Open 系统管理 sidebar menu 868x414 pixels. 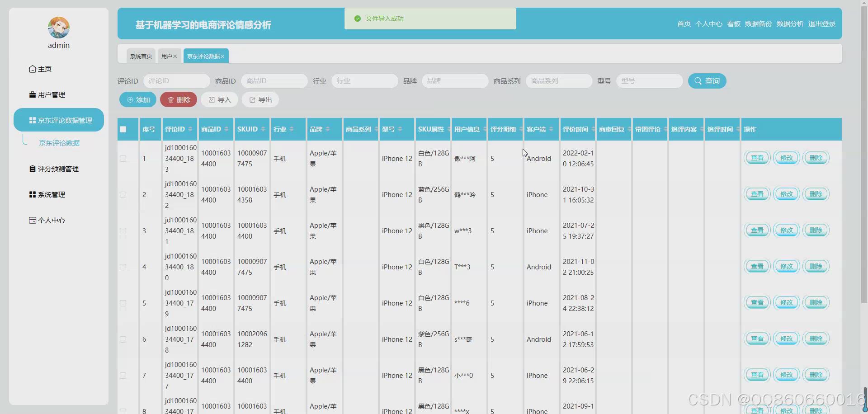(47, 194)
